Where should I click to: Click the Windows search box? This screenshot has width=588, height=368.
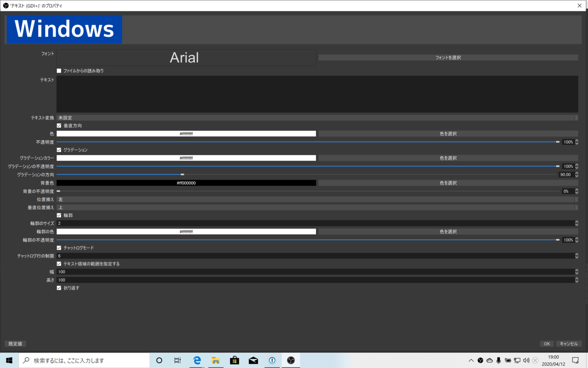click(x=84, y=361)
